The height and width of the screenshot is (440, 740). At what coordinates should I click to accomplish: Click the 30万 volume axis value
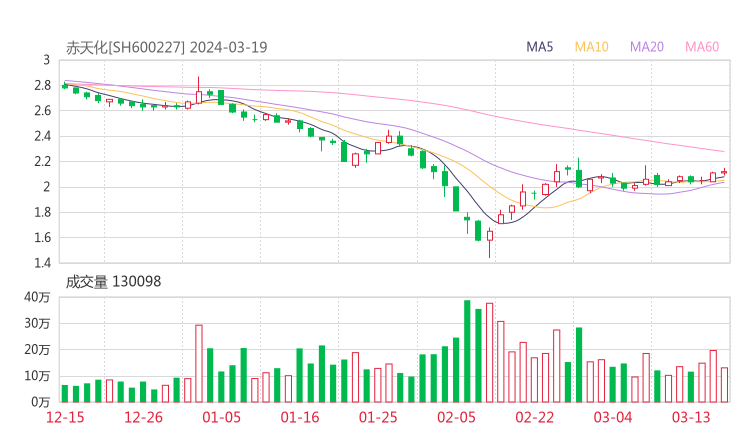(x=37, y=323)
